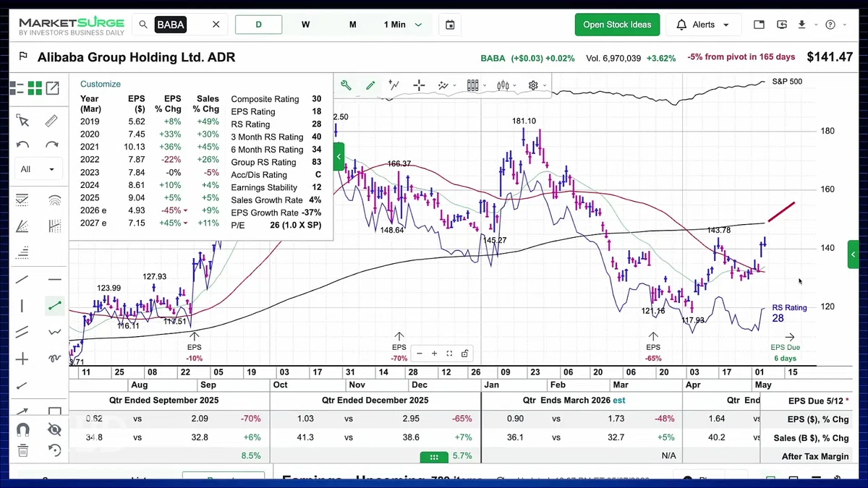Image resolution: width=868 pixels, height=488 pixels.
Task: Click the calendar date icon
Action: click(450, 25)
